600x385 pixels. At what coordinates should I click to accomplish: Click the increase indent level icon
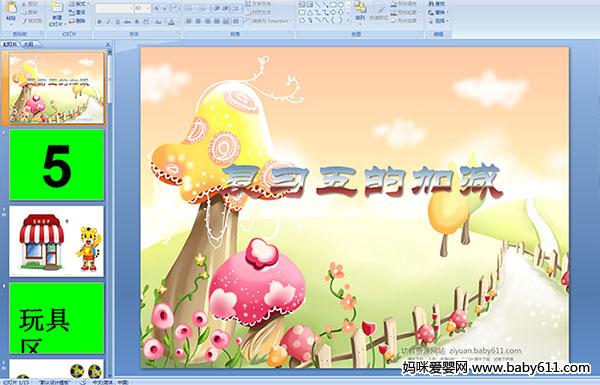coord(226,8)
